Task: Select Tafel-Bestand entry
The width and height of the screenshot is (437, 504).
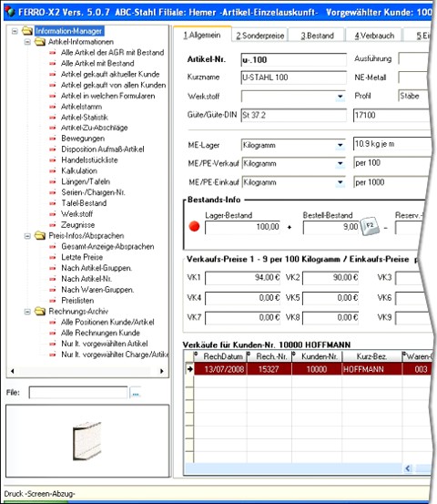Action: (84, 203)
